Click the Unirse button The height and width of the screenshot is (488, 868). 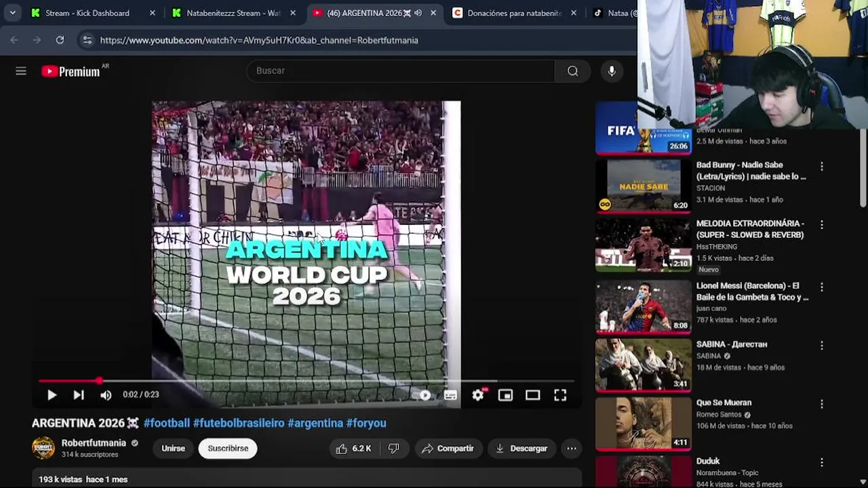[173, 449]
